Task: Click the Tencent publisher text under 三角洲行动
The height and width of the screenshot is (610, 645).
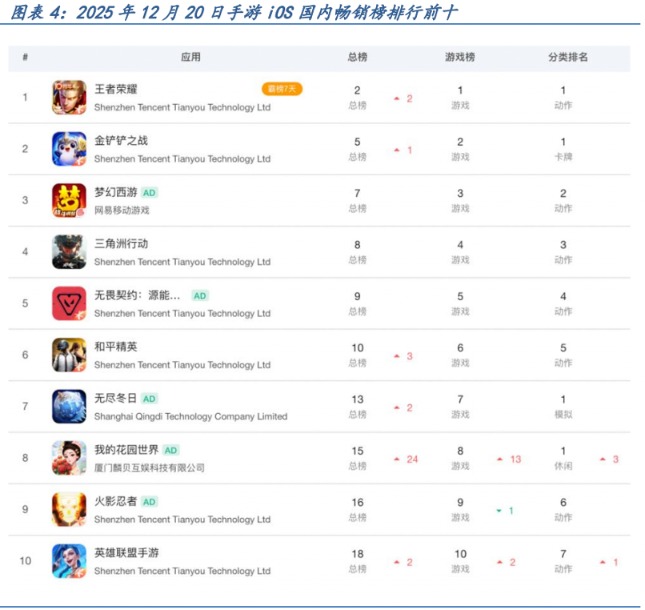Action: point(182,262)
